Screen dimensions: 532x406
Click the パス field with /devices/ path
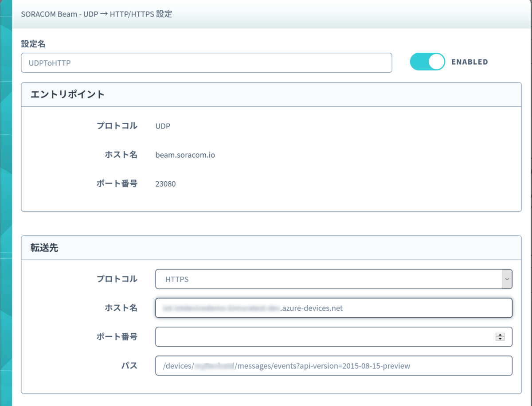click(x=334, y=366)
